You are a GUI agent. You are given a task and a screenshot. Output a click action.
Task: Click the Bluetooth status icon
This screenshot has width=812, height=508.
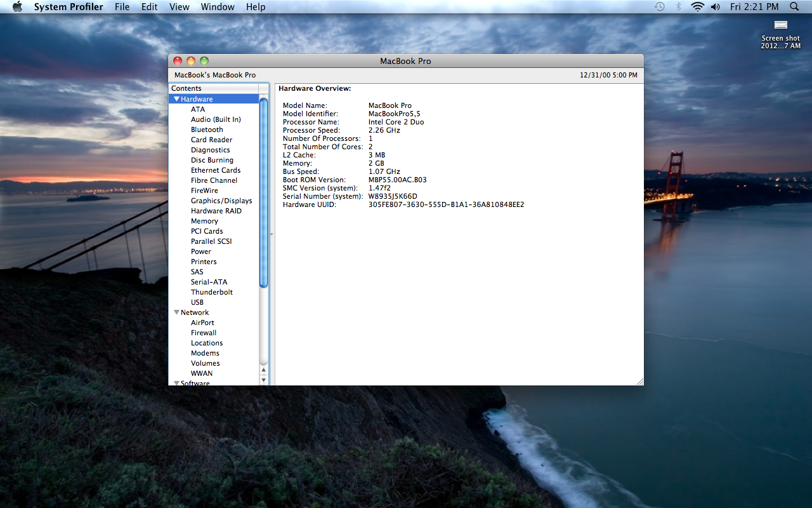point(678,7)
